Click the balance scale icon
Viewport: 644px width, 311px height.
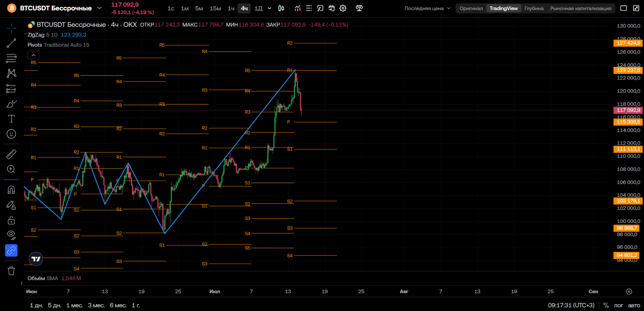(x=359, y=8)
